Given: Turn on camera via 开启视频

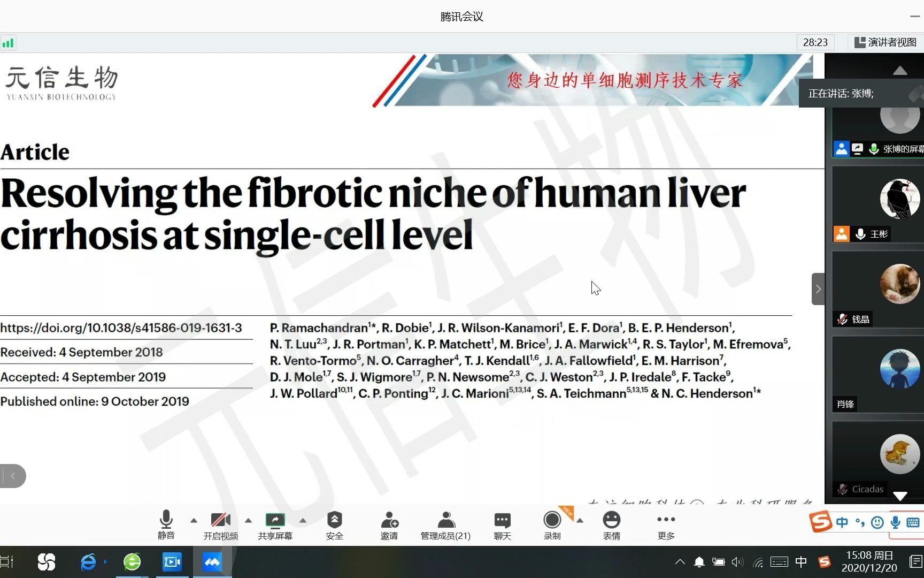Looking at the screenshot, I should click(220, 524).
